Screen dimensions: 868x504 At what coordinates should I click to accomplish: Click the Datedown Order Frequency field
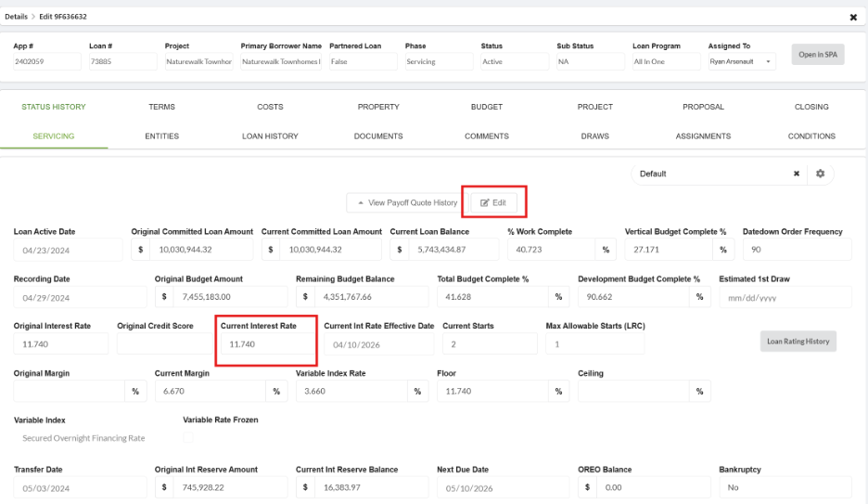click(797, 250)
